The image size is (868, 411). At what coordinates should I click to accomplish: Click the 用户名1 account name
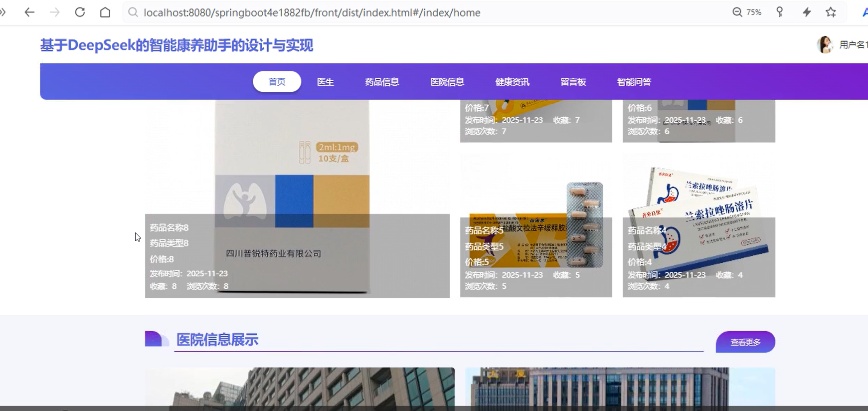(853, 45)
